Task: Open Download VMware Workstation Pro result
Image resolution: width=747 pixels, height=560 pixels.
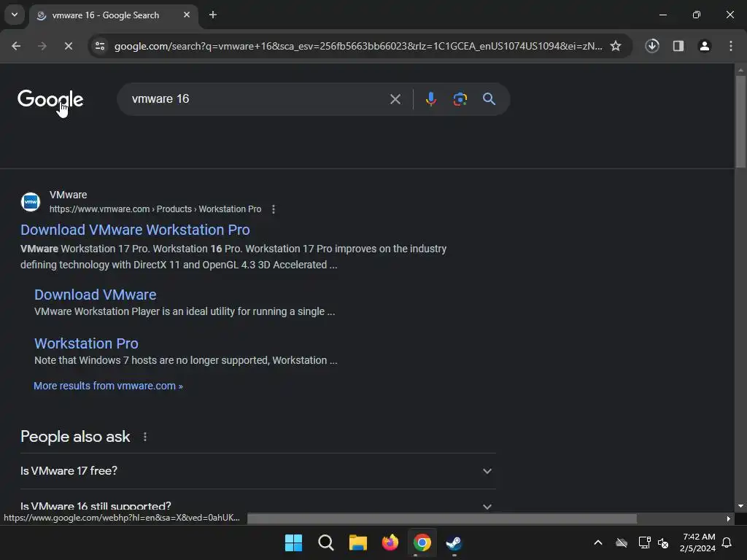Action: [135, 230]
